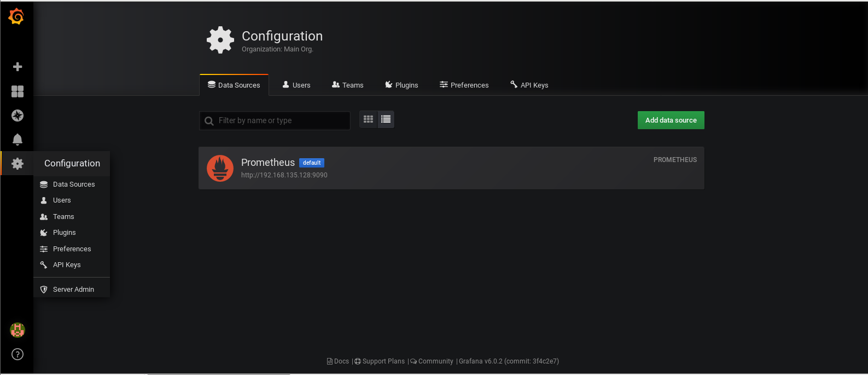Open the Dashboards grid icon
This screenshot has width=868, height=375.
18,91
